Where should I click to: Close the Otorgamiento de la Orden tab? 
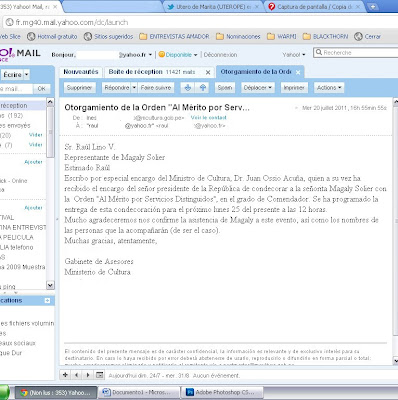[x=298, y=72]
